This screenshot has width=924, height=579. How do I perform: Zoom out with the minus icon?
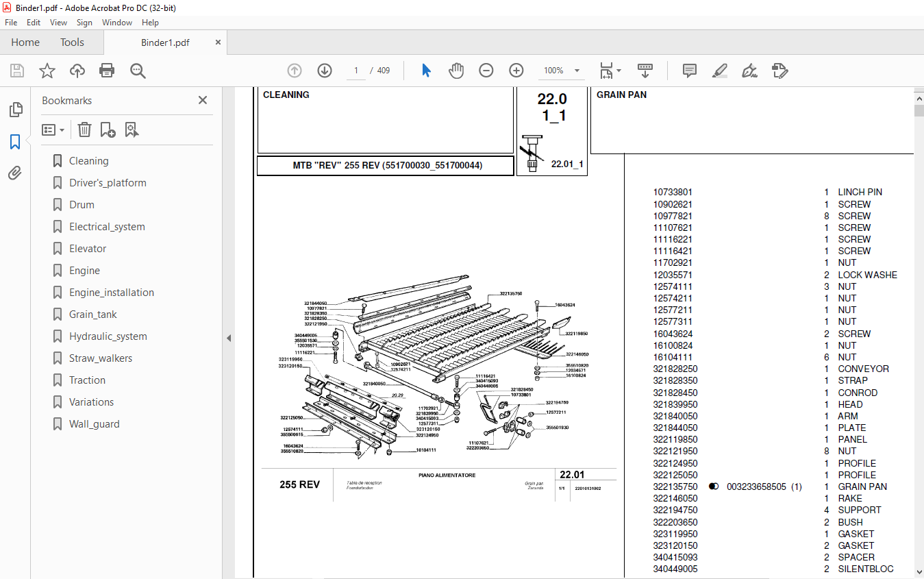coord(486,71)
